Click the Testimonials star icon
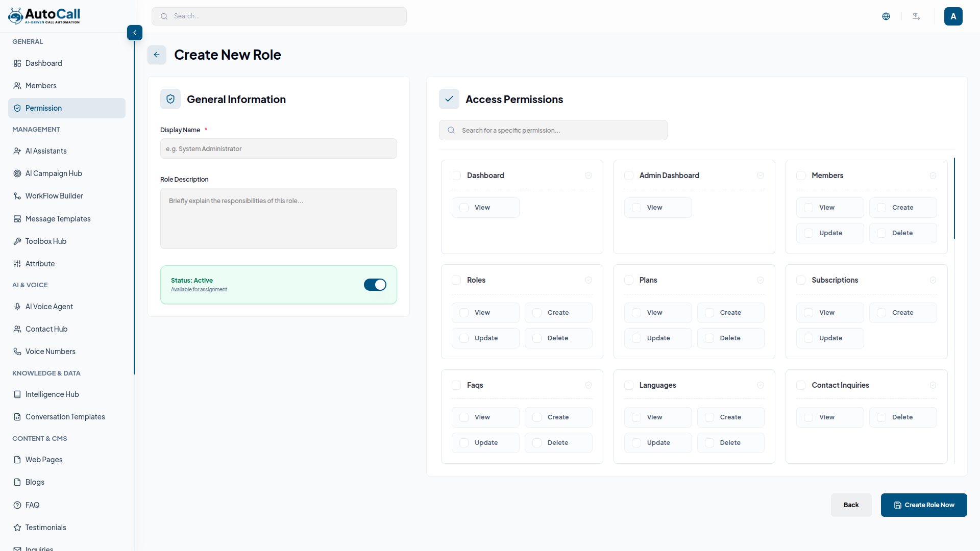Image resolution: width=980 pixels, height=551 pixels. tap(17, 528)
